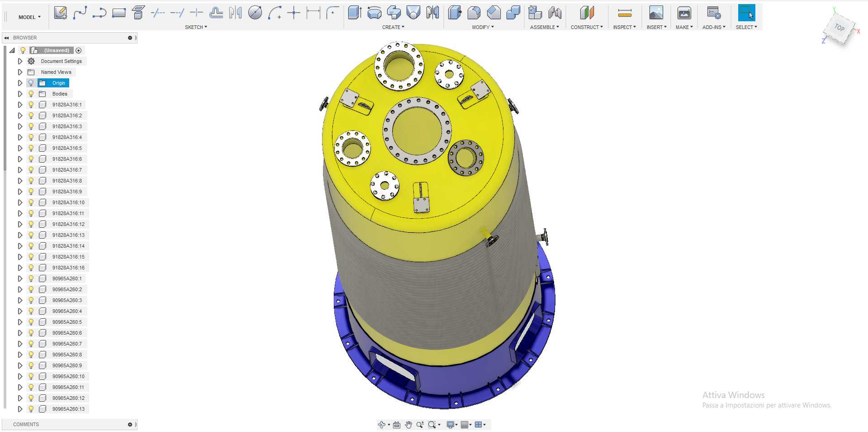Toggle visibility of component 90965A260:1

point(31,278)
